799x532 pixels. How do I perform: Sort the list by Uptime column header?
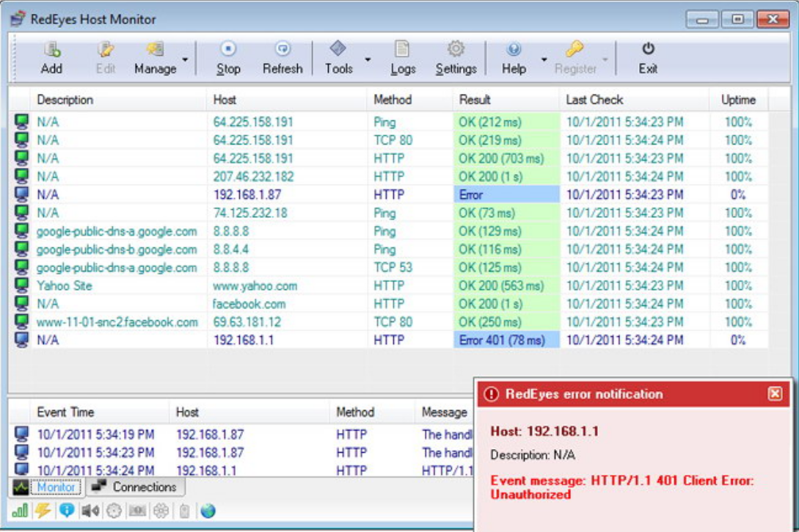point(738,100)
